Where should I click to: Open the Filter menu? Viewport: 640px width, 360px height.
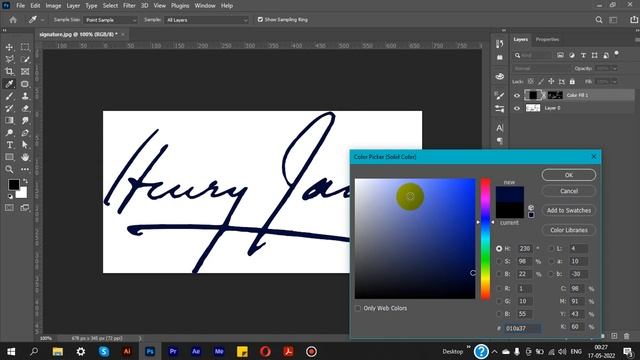[x=129, y=6]
